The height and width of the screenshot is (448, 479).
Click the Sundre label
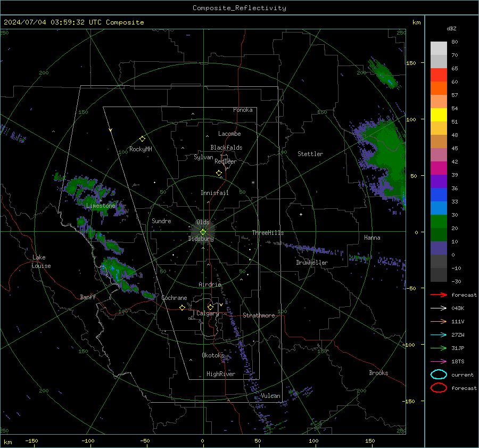click(x=161, y=221)
